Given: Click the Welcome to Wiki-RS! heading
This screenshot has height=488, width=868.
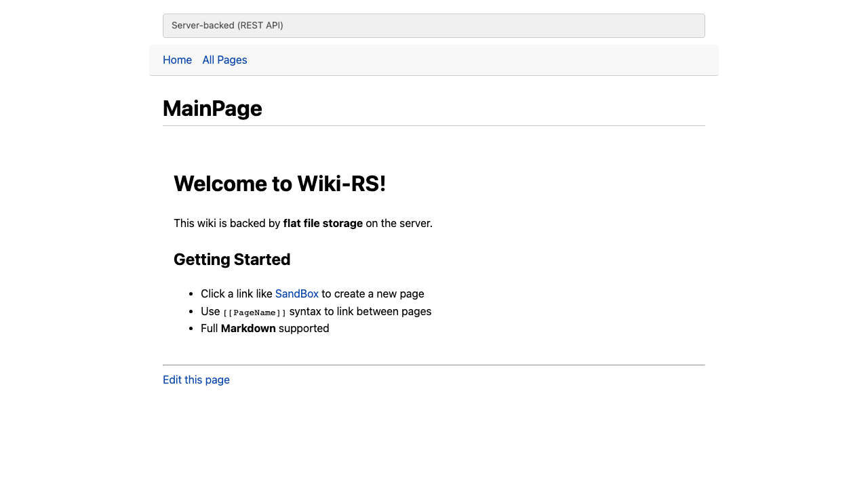Looking at the screenshot, I should (280, 184).
